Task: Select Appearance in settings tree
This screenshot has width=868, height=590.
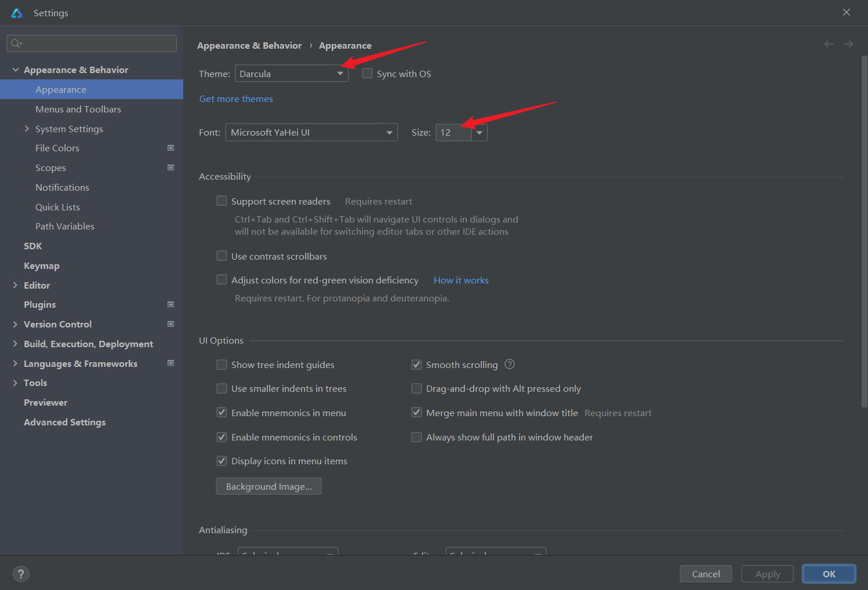Action: (92, 89)
